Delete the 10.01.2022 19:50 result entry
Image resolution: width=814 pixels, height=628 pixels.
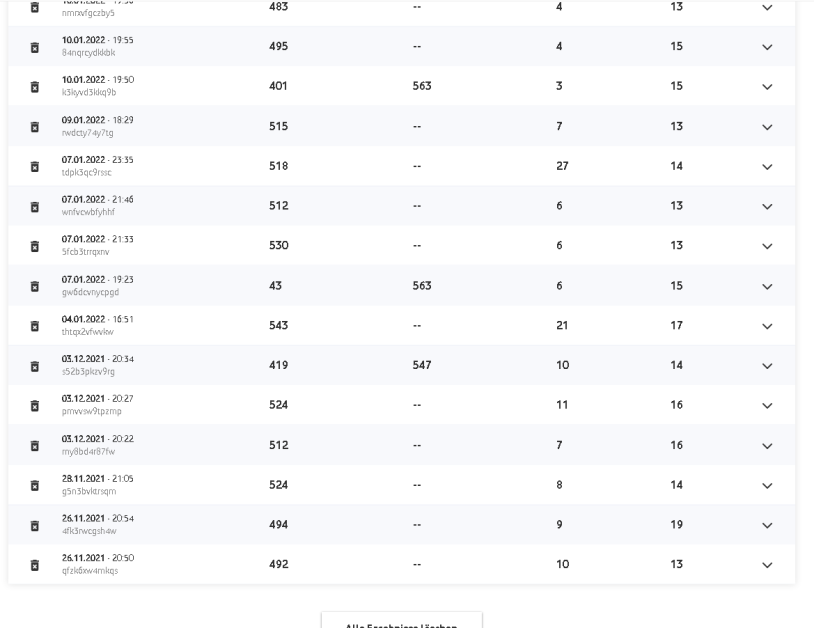(x=35, y=87)
